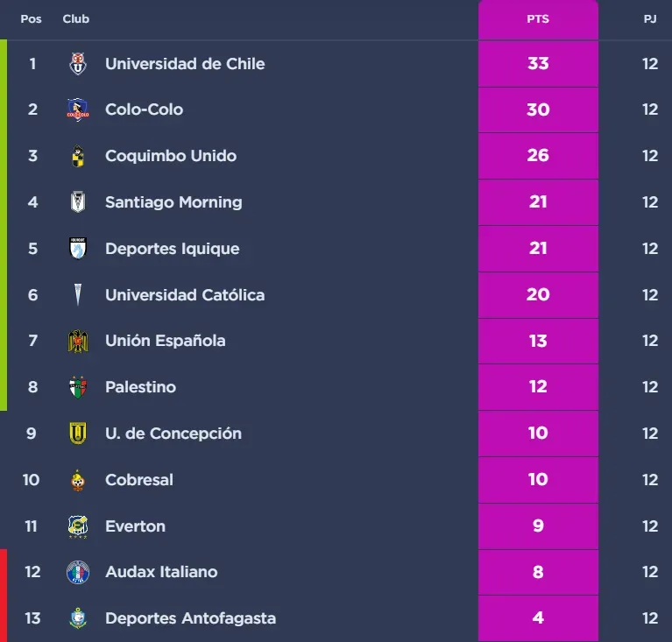672x642 pixels.
Task: Select the Coquimbo Unido pirate logo
Action: (x=78, y=156)
